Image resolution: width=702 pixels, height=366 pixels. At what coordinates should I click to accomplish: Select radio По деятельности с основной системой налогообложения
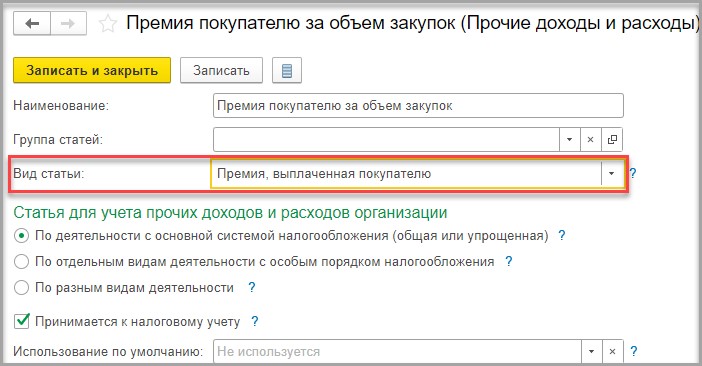point(21,235)
